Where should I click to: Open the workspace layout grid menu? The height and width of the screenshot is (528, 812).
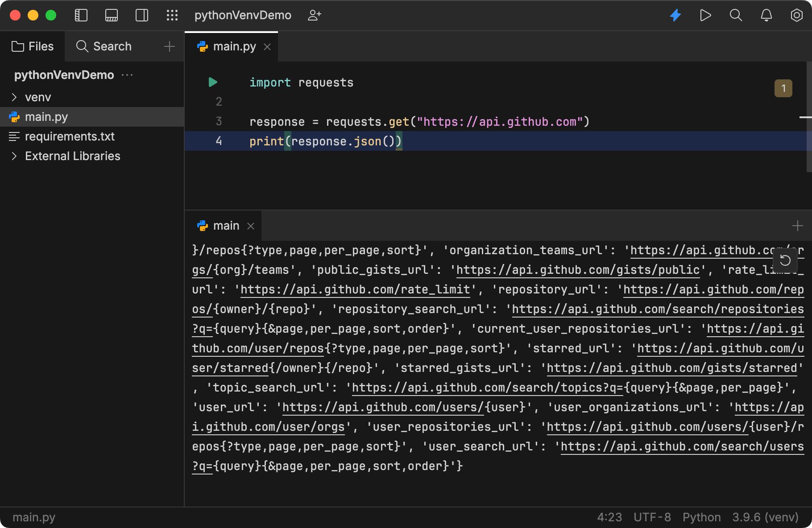(x=172, y=15)
